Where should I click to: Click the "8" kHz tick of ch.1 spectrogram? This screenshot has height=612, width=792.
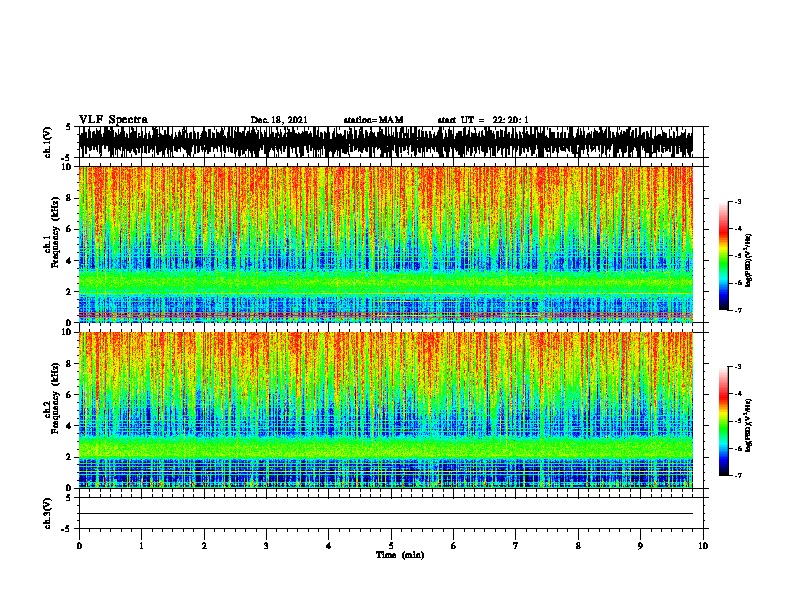[x=69, y=198]
